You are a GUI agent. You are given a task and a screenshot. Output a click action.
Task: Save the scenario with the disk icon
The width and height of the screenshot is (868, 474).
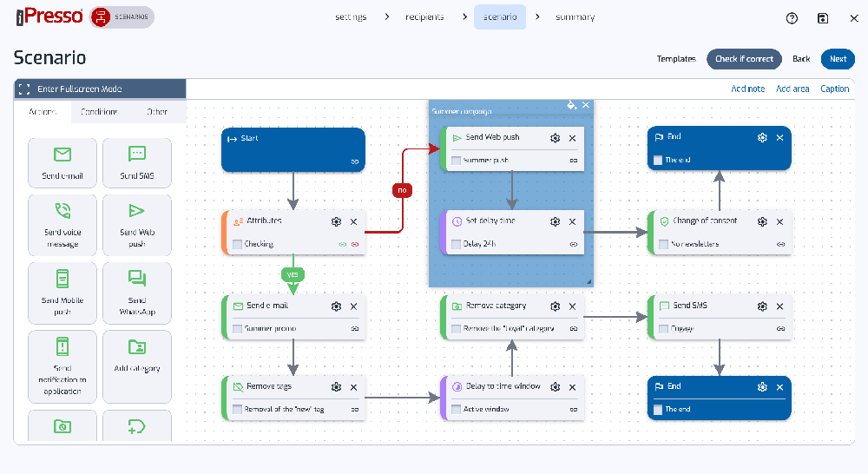click(823, 18)
